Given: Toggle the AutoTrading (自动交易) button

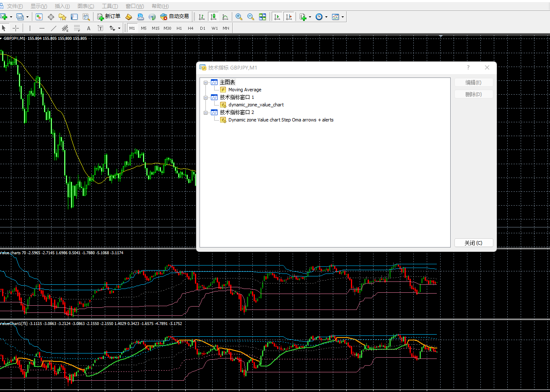Looking at the screenshot, I should click(175, 17).
